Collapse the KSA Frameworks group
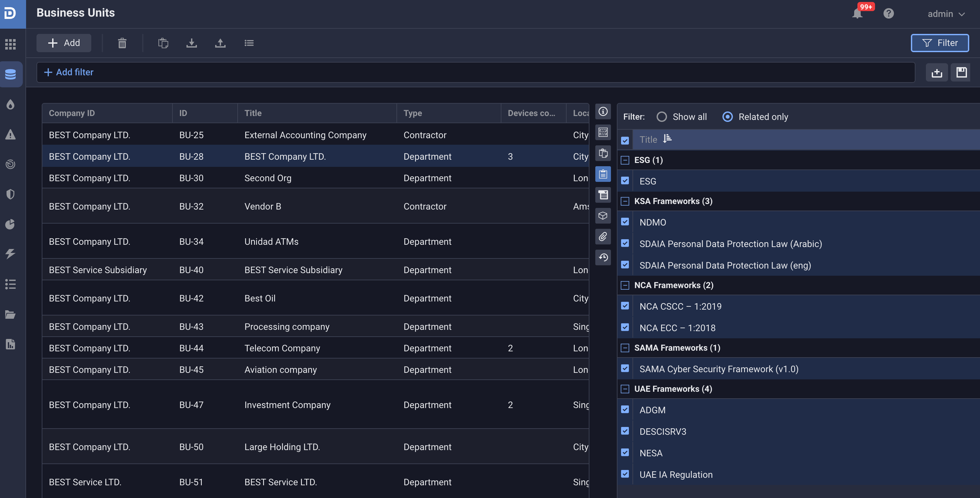The height and width of the screenshot is (498, 980). pos(625,201)
